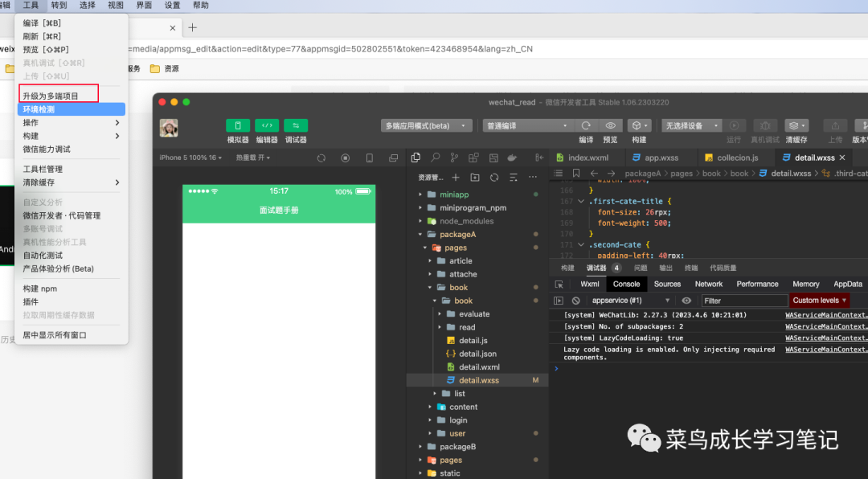The width and height of the screenshot is (868, 479).
Task: Click the 清缓存 clear cache layers icon
Action: [796, 125]
